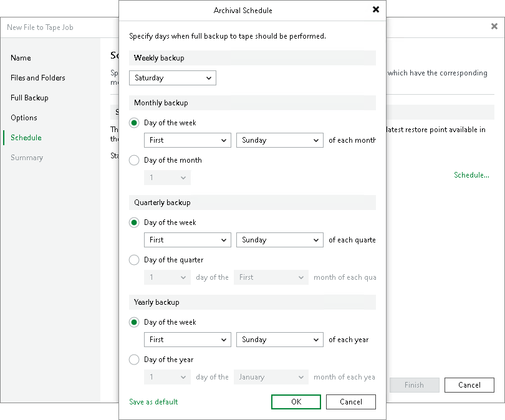
Task: Select Monthly backup Day of the month radio
Action: (134, 160)
